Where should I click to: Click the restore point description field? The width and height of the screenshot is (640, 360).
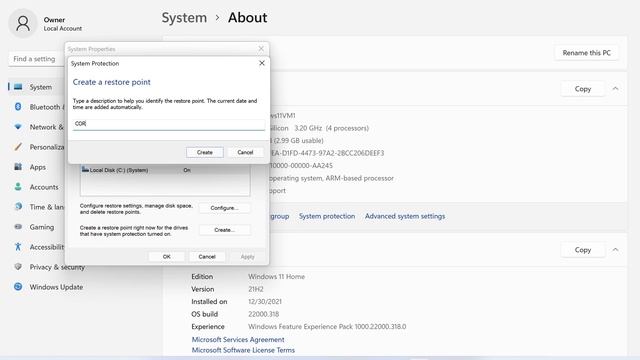[169, 124]
